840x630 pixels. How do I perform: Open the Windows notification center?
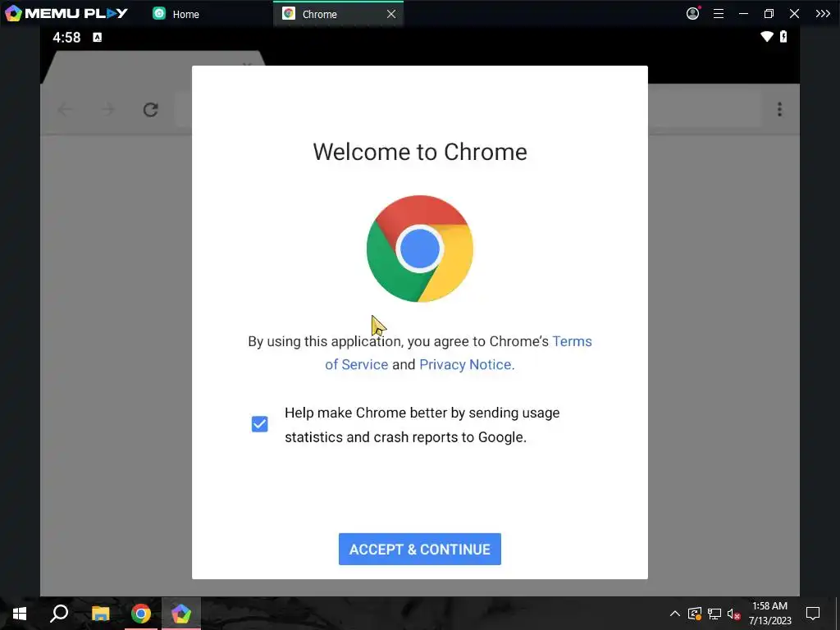click(813, 614)
